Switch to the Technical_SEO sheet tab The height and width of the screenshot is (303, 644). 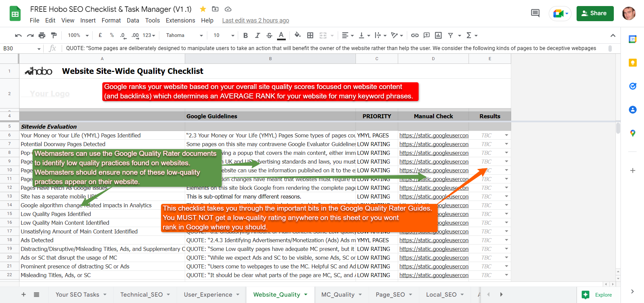pyautogui.click(x=145, y=295)
